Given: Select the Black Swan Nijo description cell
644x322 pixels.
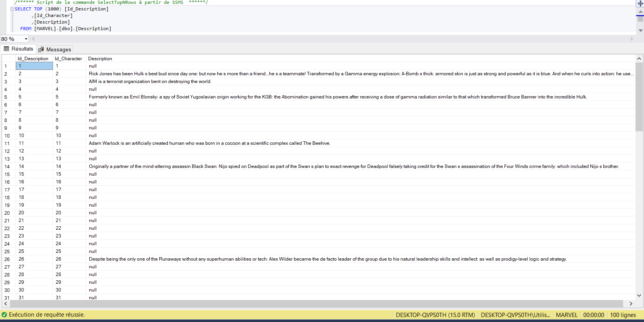Looking at the screenshot, I should point(361,166).
